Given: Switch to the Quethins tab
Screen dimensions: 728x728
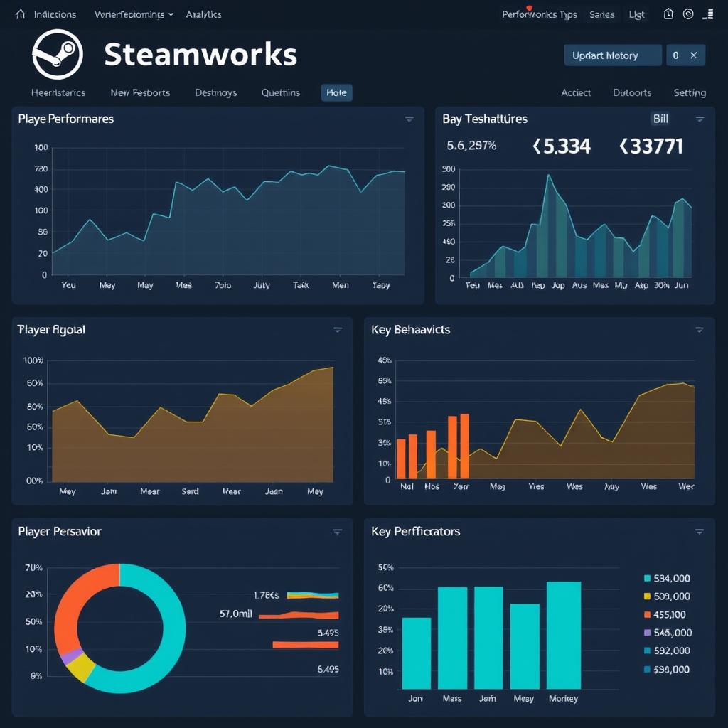Looking at the screenshot, I should pos(280,92).
